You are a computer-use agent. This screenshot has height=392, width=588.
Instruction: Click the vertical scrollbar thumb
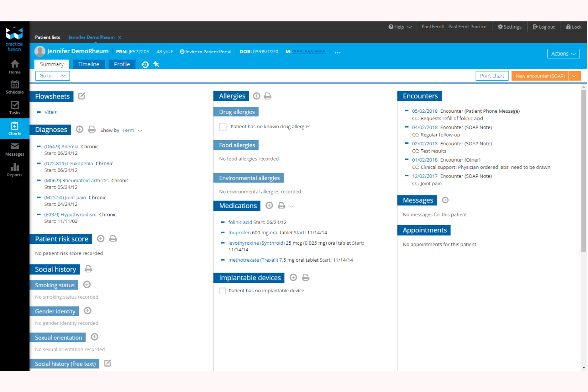584,171
